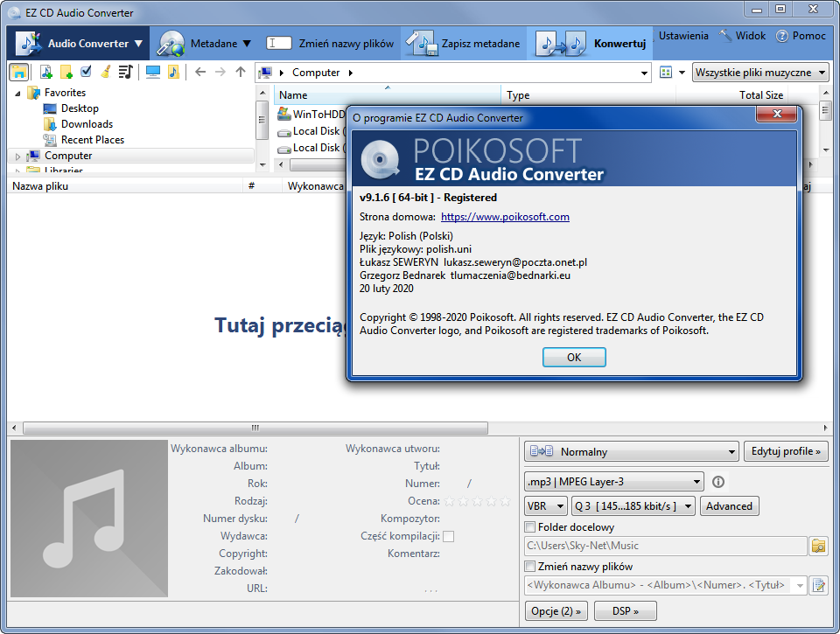Collapse the Favorites tree node
Screen dimensions: 840x634
click(x=17, y=94)
